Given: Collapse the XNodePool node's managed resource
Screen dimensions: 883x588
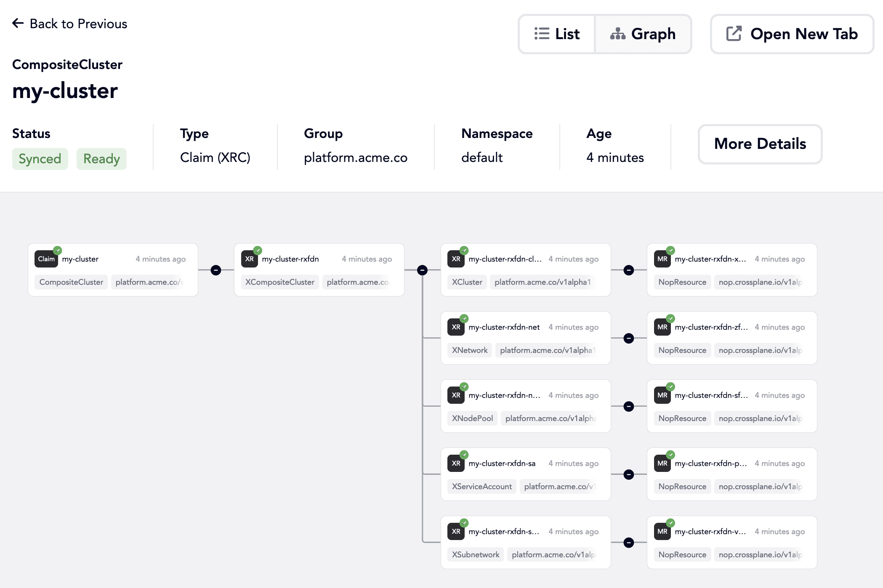Looking at the screenshot, I should (x=629, y=406).
